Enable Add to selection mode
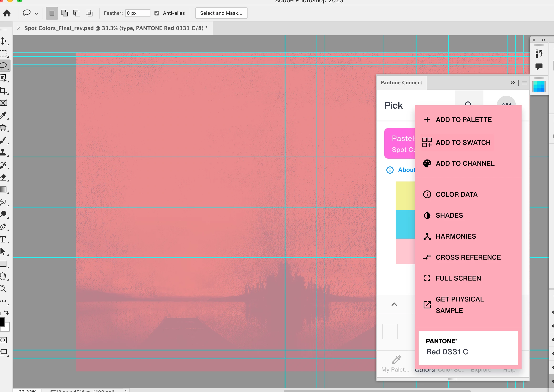 coord(64,13)
